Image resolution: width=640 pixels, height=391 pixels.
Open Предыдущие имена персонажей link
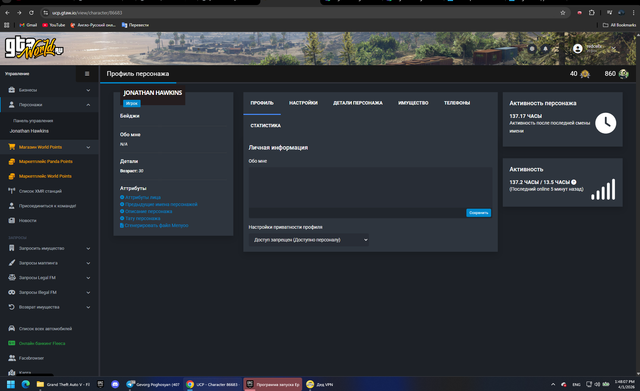click(x=161, y=204)
